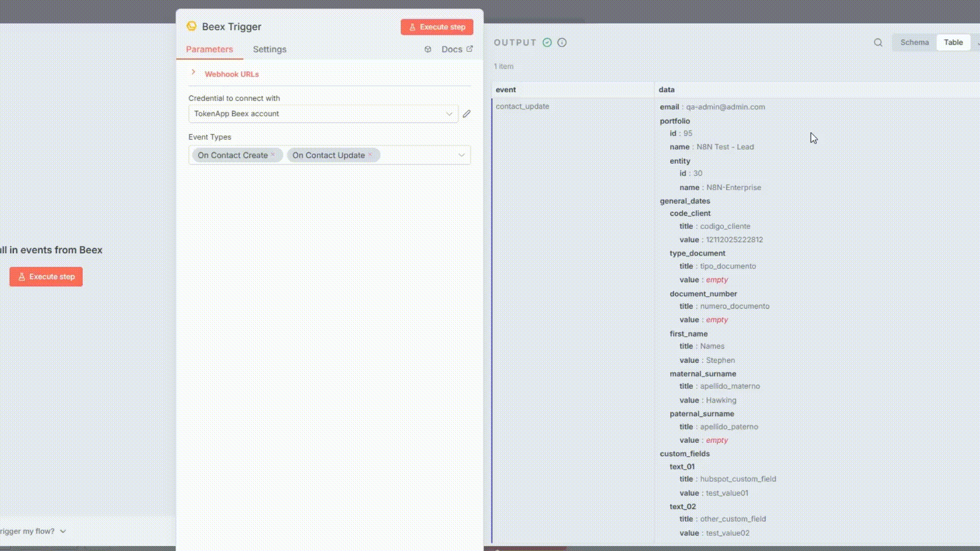Switch to the Settings tab
The width and height of the screenshot is (980, 551).
(x=269, y=49)
